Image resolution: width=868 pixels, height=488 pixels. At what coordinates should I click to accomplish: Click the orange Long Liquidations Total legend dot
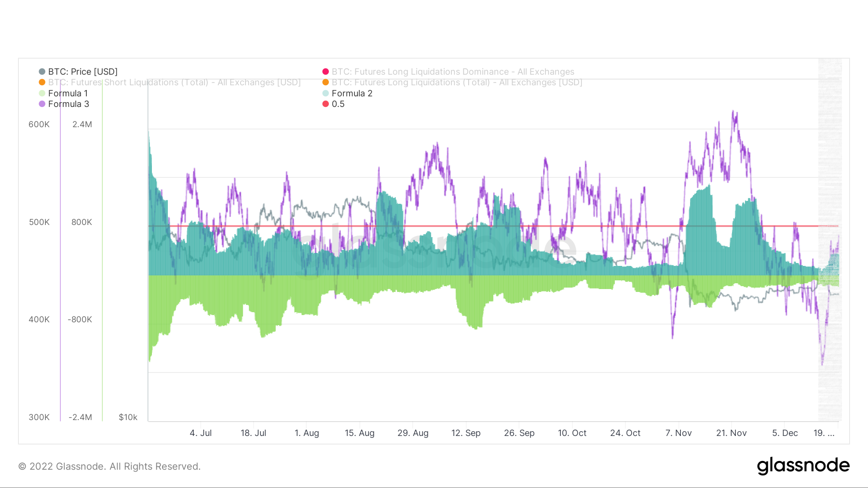coord(325,82)
